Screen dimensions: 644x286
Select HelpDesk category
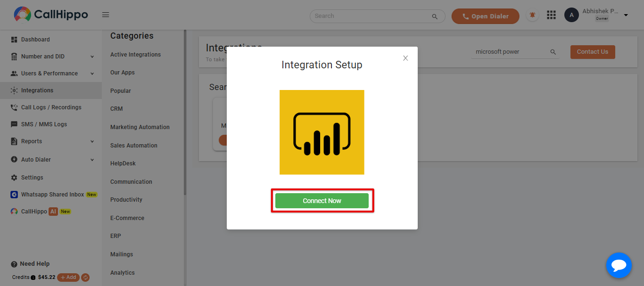tap(123, 163)
